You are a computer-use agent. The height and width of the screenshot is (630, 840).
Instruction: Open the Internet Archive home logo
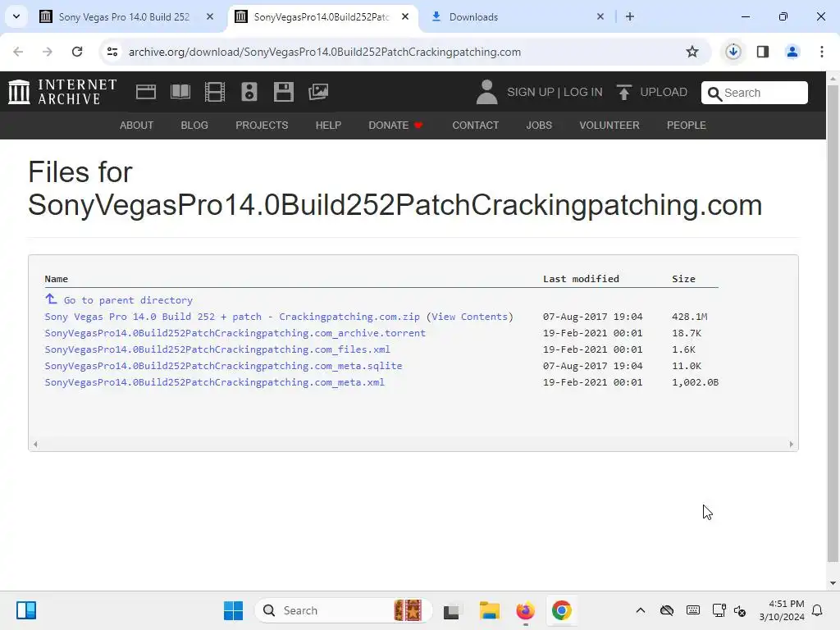click(62, 92)
